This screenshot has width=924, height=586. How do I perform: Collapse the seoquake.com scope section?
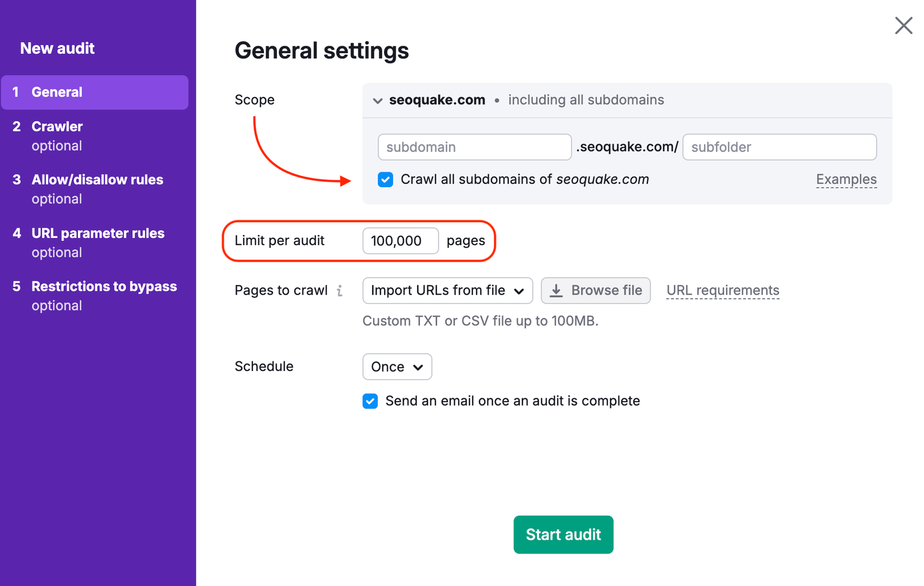point(377,100)
